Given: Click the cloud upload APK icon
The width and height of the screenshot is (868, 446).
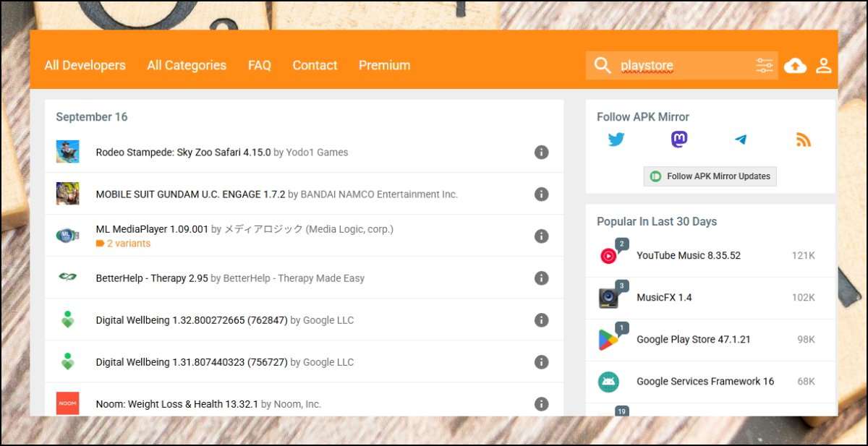Looking at the screenshot, I should pyautogui.click(x=795, y=66).
